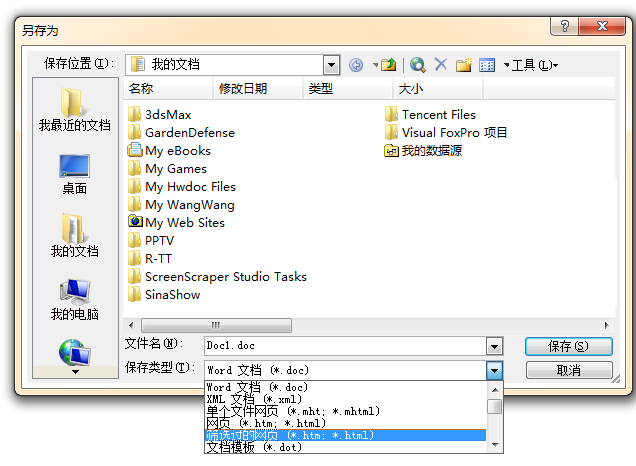Click the 取消 button
The image size is (636, 466).
tap(568, 370)
